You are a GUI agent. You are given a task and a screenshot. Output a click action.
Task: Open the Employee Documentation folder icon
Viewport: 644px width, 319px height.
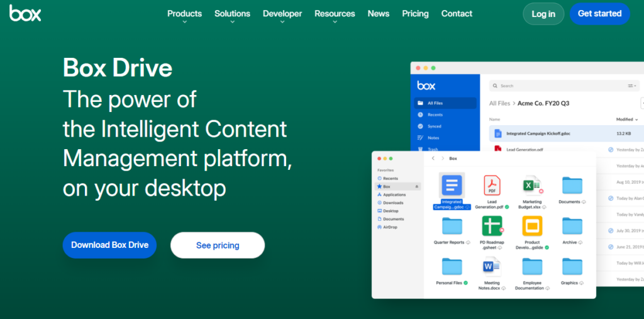tap(532, 266)
